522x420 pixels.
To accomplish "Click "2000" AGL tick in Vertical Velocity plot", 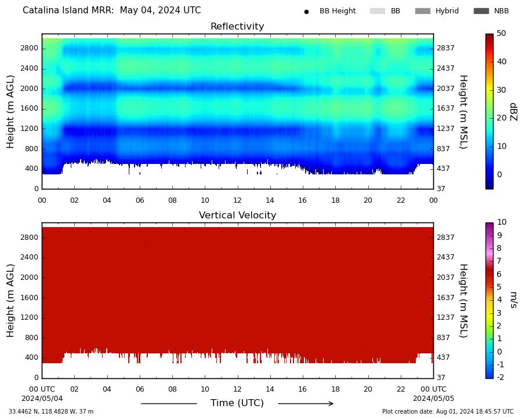I will [30, 277].
